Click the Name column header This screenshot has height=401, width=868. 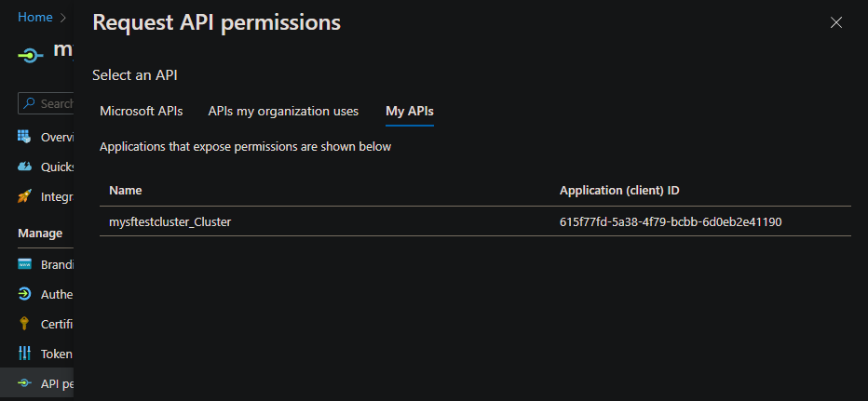coord(126,191)
